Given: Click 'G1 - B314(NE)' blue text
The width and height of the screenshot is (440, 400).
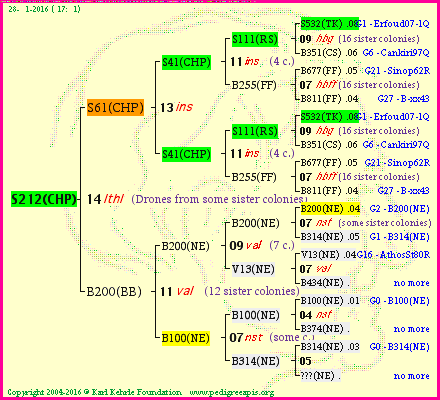Looking at the screenshot, I should [x=399, y=236].
